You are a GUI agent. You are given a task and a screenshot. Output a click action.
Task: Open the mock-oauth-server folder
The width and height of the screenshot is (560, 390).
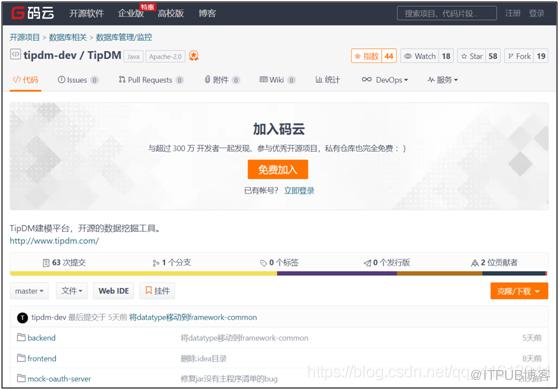tap(59, 379)
